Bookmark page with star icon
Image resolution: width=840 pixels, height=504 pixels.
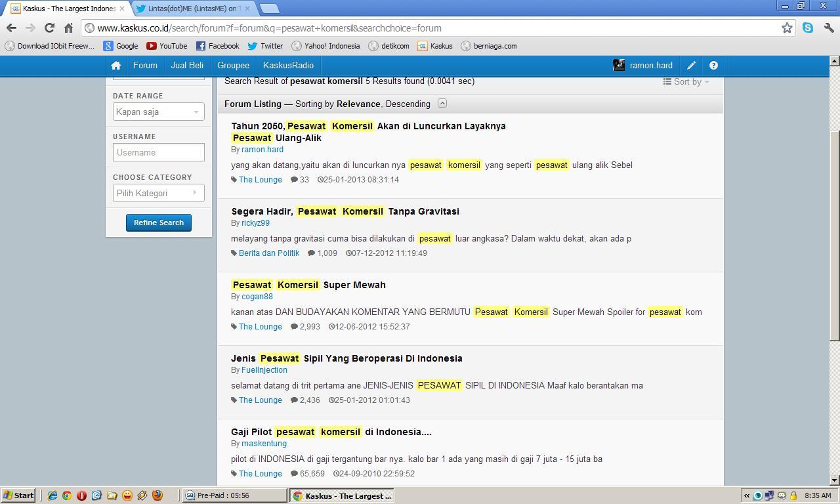(787, 28)
